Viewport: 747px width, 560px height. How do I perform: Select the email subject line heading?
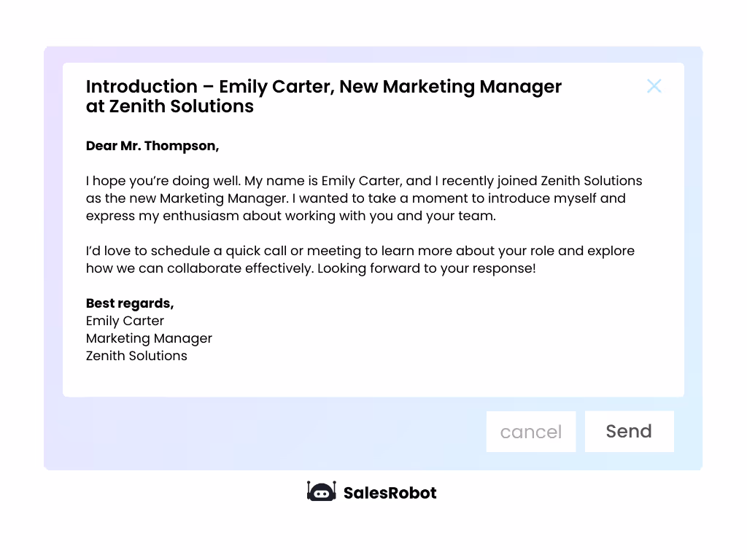(x=323, y=96)
